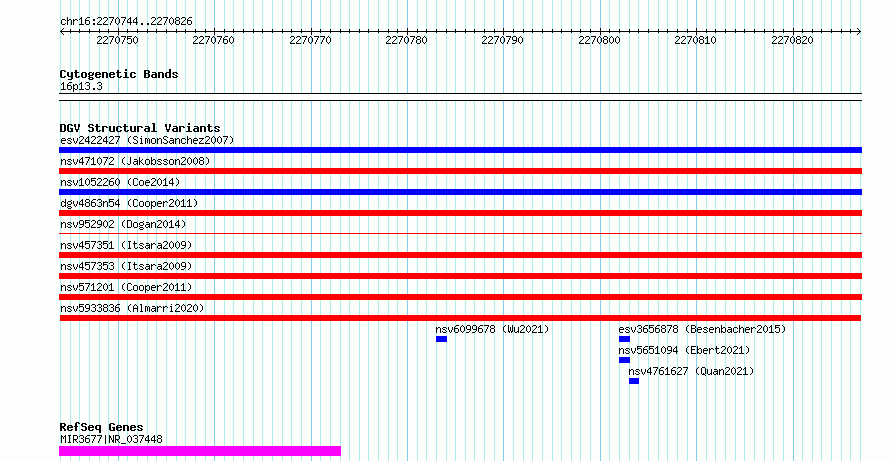Select the 16p13.3 band label

(x=81, y=87)
